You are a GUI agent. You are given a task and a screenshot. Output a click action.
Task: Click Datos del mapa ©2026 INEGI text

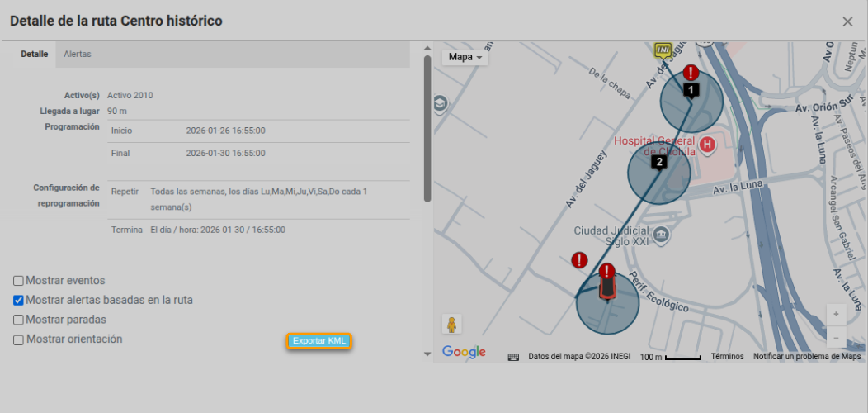click(579, 357)
